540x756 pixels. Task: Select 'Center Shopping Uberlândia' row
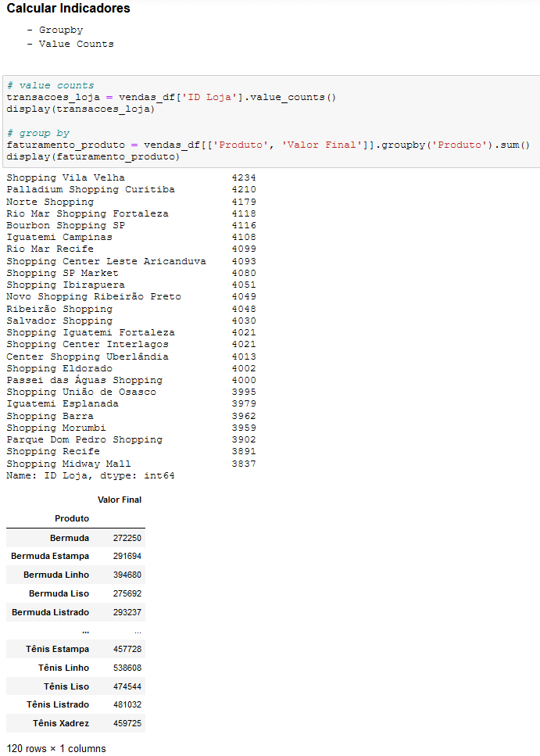[x=131, y=357]
